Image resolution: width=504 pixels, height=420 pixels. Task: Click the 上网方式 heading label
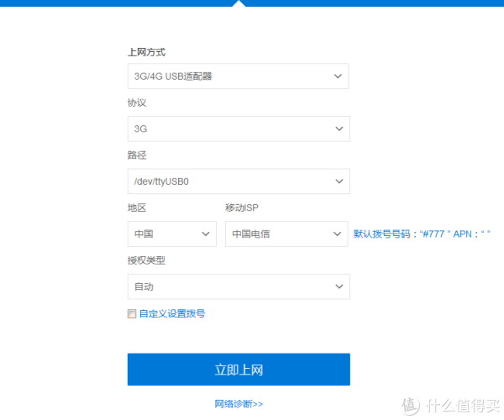pos(146,52)
